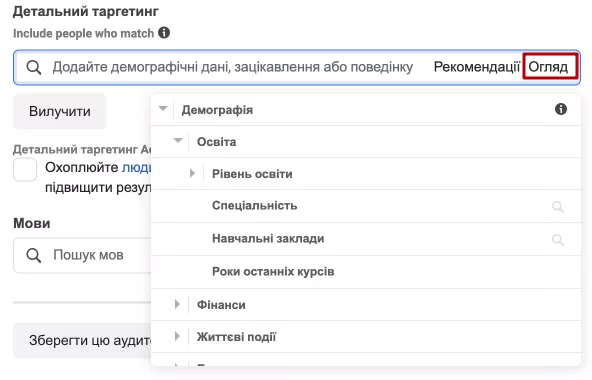Click the Зберегти цю аудиторію button
This screenshot has width=592, height=380.
(82, 340)
